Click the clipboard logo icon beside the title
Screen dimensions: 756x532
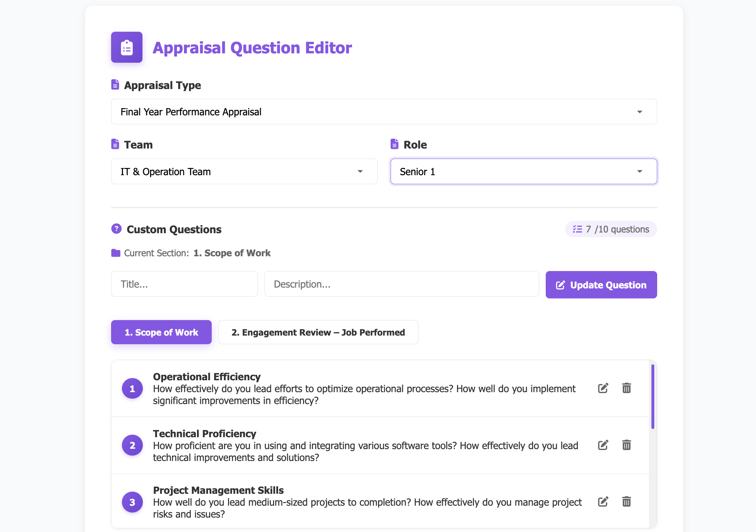click(x=127, y=47)
